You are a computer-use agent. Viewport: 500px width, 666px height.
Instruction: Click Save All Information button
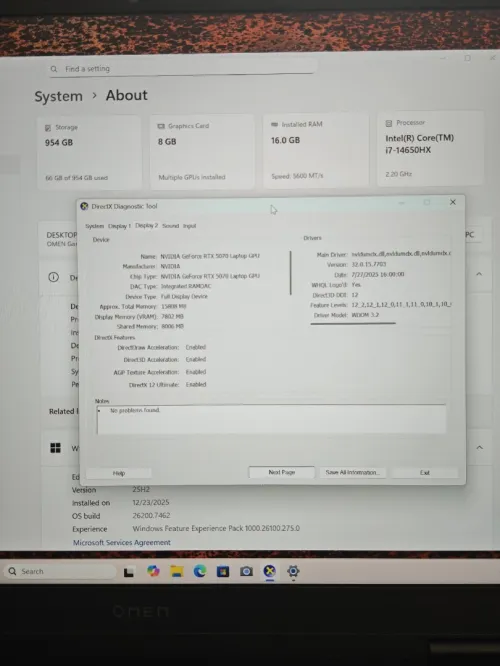click(353, 472)
